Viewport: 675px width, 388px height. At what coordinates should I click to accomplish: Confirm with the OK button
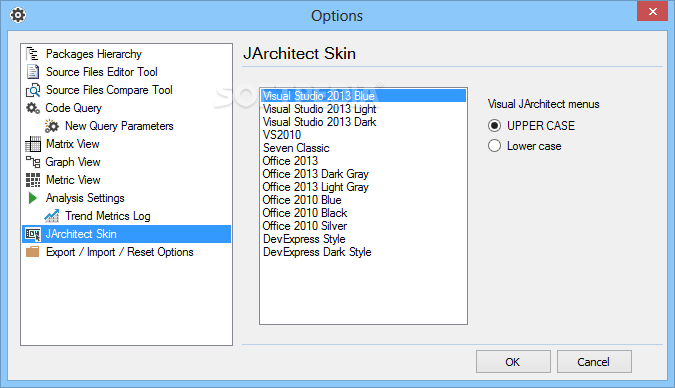[513, 362]
